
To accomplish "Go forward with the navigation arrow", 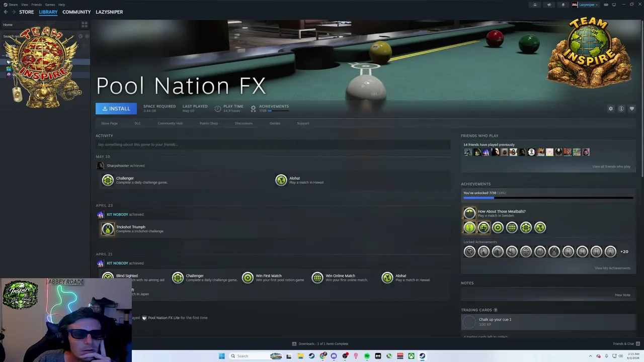I will [x=14, y=12].
